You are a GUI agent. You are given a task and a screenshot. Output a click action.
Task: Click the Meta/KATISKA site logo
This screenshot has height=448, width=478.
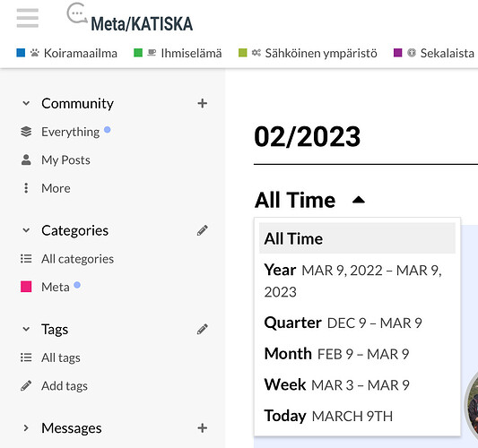click(x=130, y=17)
